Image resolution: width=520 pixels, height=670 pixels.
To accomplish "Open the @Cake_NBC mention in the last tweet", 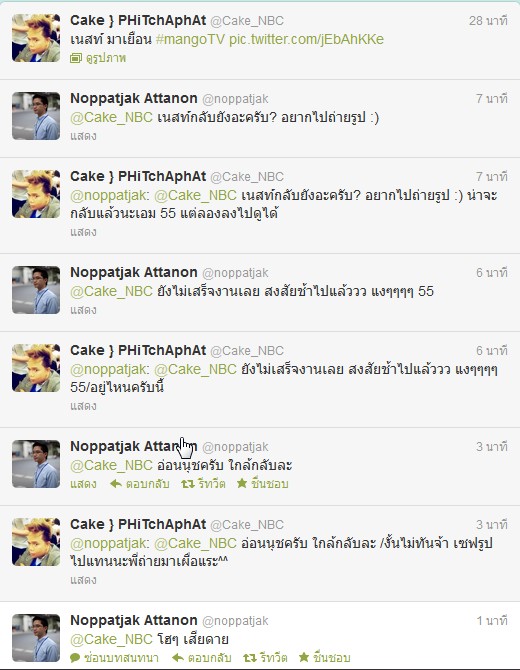I will click(112, 639).
